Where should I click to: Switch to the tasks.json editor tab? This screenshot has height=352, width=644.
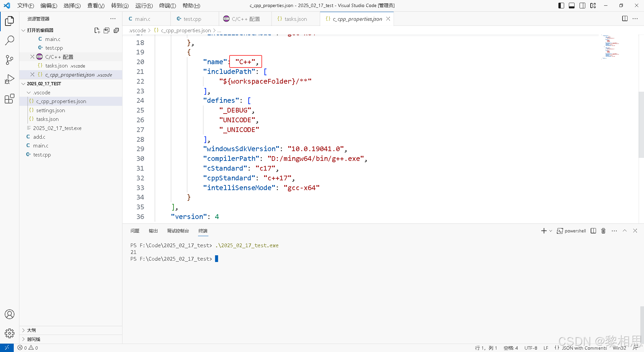[x=296, y=19]
